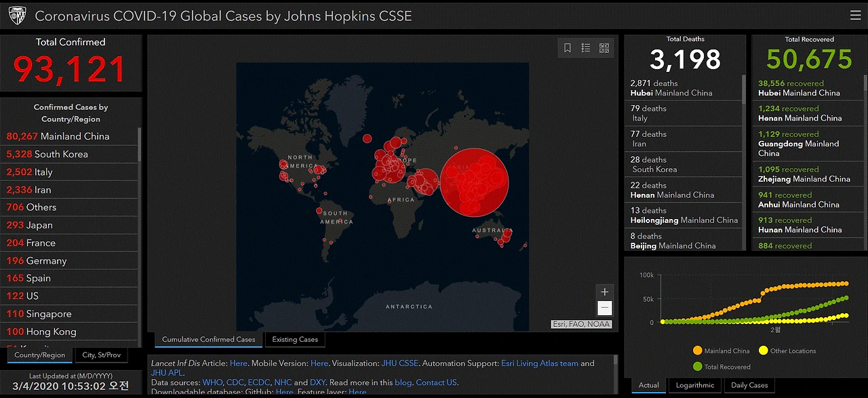Image resolution: width=868 pixels, height=398 pixels.
Task: Click the 13 deaths Heilongjiang entry
Action: [x=684, y=216]
